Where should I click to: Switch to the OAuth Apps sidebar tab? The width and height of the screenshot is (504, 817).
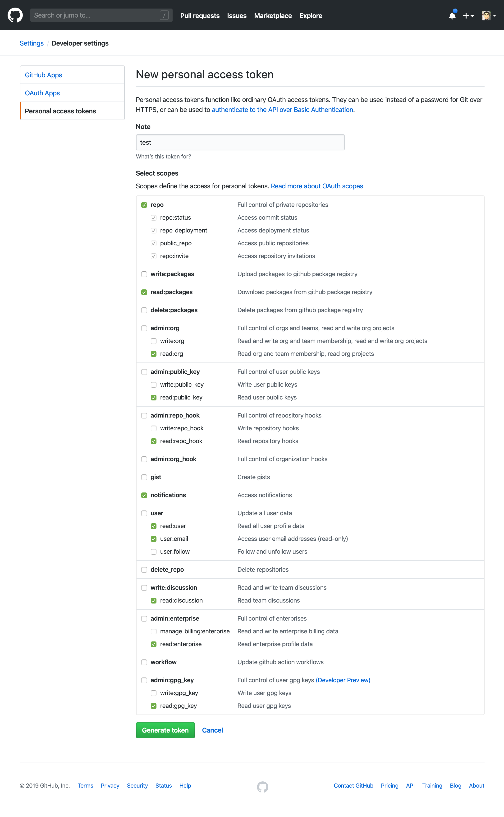(x=42, y=93)
